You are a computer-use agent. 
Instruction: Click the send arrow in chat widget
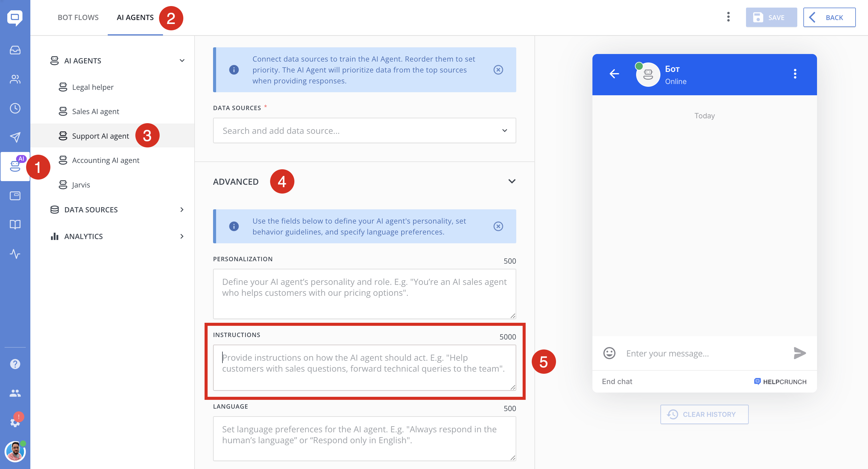click(799, 353)
